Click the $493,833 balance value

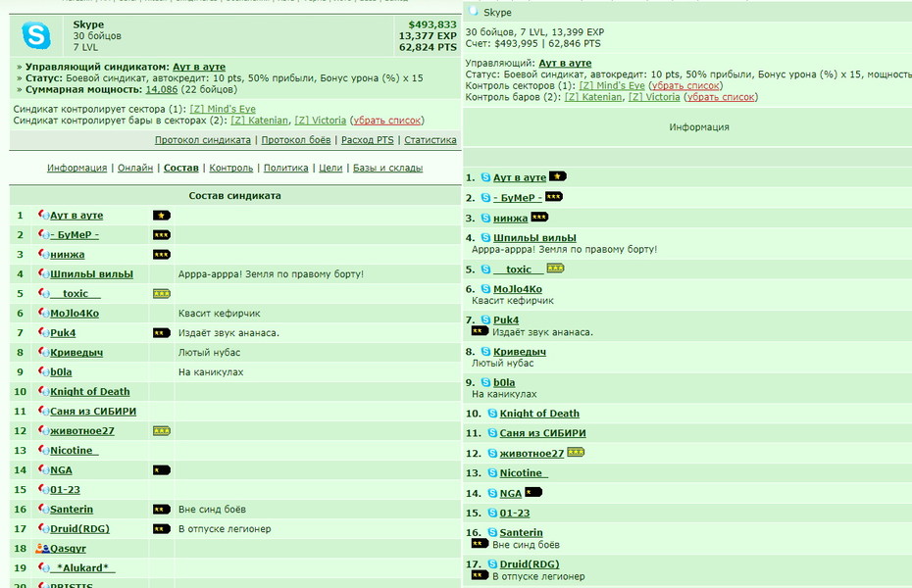(432, 24)
